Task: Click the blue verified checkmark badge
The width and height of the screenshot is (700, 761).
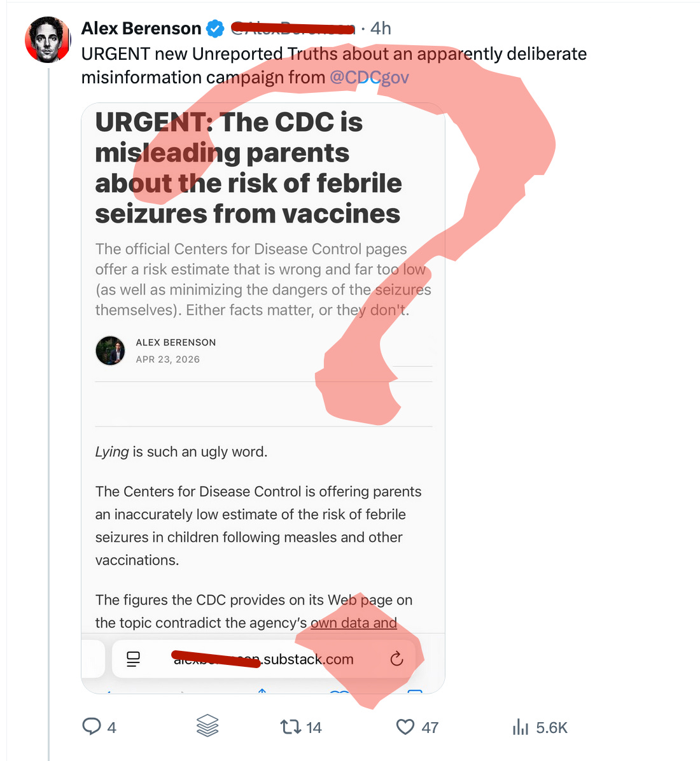Action: pyautogui.click(x=214, y=28)
